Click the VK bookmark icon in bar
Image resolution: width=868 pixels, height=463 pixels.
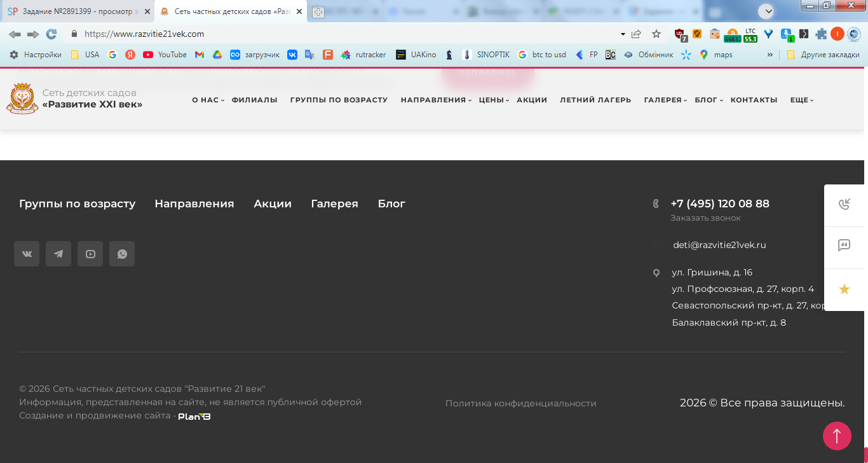click(x=292, y=55)
